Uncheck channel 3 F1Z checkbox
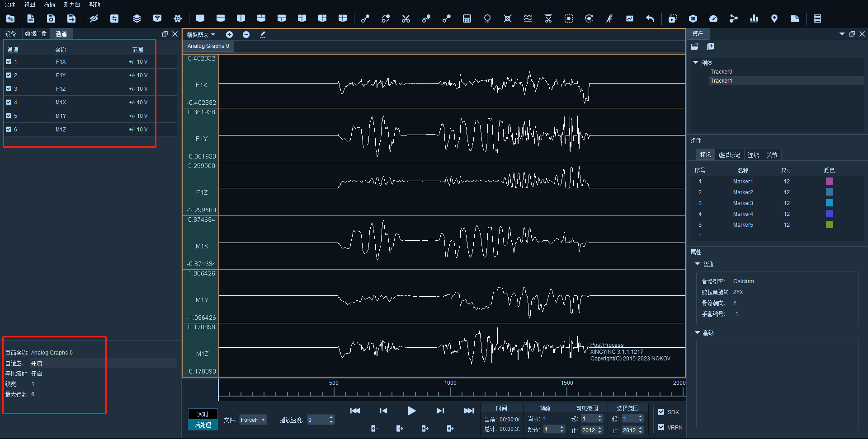This screenshot has height=439, width=868. pyautogui.click(x=9, y=89)
